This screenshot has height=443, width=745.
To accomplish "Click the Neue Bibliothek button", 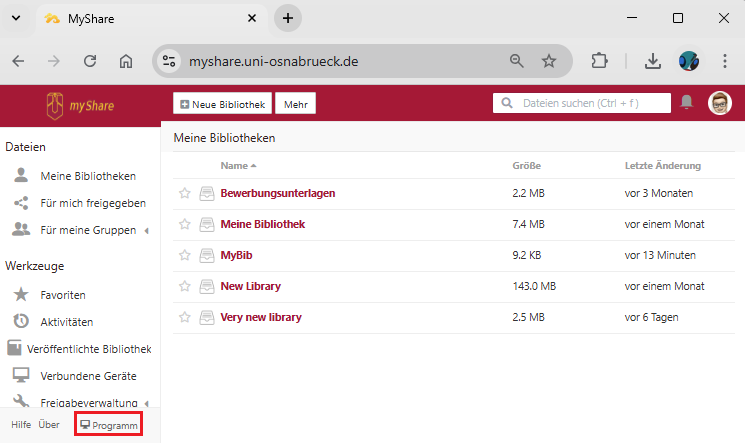I will point(222,104).
